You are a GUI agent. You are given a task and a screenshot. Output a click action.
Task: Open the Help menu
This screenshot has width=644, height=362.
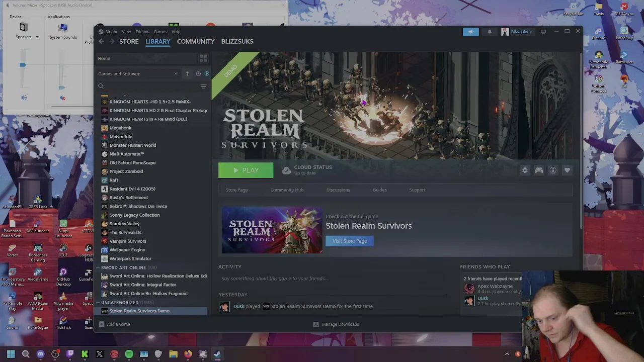pos(176,32)
